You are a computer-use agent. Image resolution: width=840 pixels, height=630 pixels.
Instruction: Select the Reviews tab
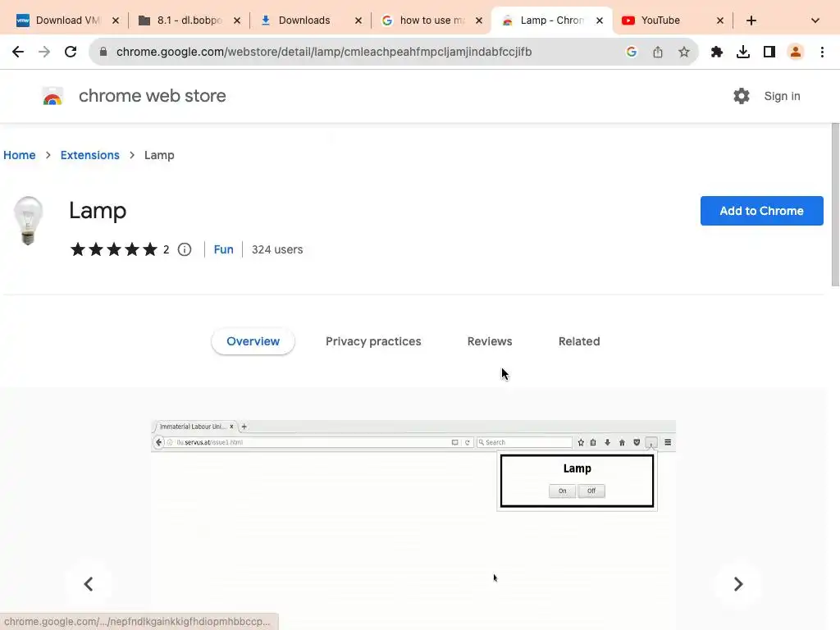point(490,341)
